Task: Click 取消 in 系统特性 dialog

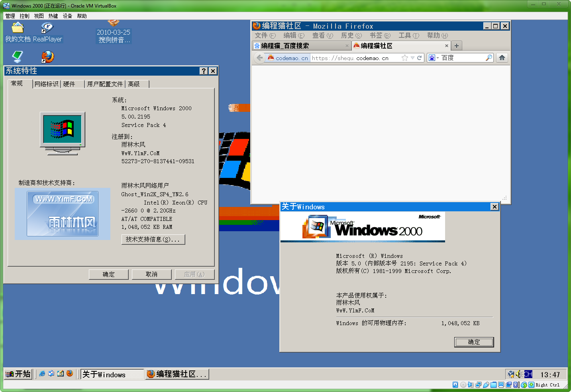Action: pyautogui.click(x=151, y=274)
